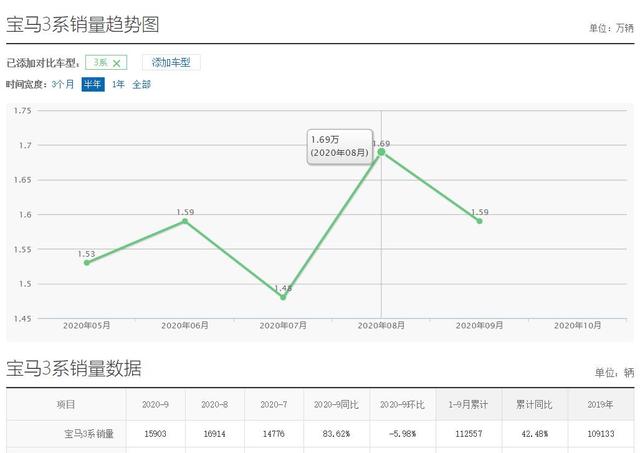The height and width of the screenshot is (453, 640).
Task: Click the 添加车型 button
Action: pos(171,62)
